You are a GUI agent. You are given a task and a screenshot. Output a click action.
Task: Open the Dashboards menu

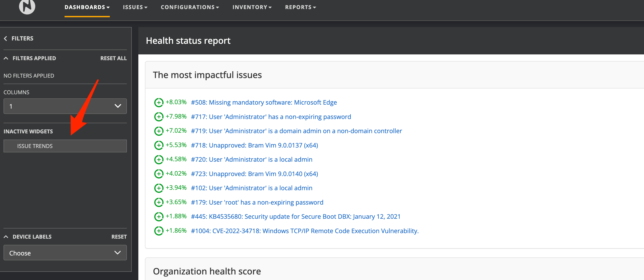pyautogui.click(x=87, y=7)
